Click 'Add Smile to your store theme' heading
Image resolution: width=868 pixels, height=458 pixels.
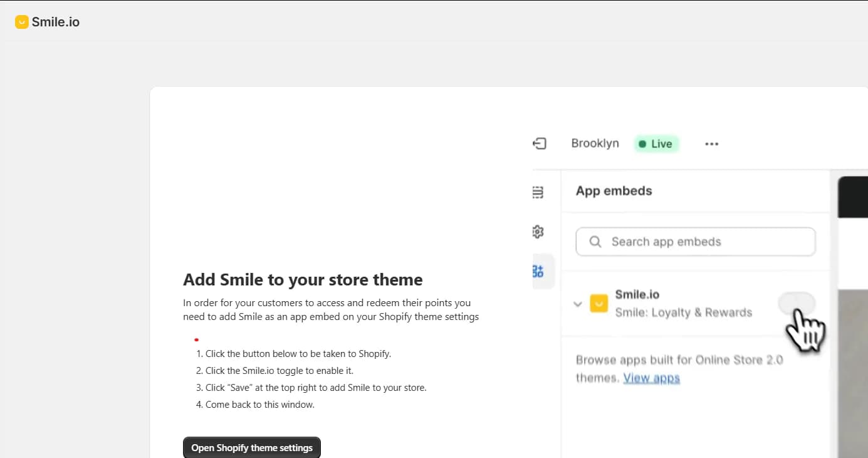click(303, 279)
